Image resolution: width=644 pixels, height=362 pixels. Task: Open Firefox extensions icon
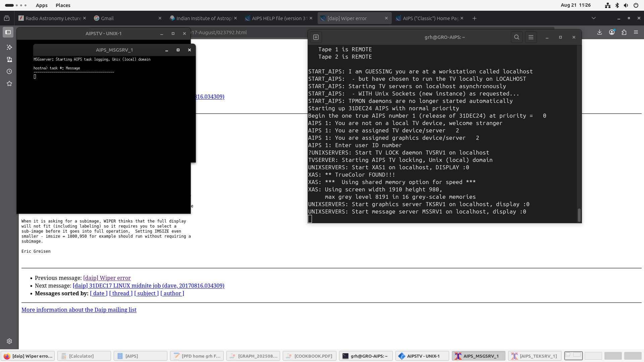point(624,32)
